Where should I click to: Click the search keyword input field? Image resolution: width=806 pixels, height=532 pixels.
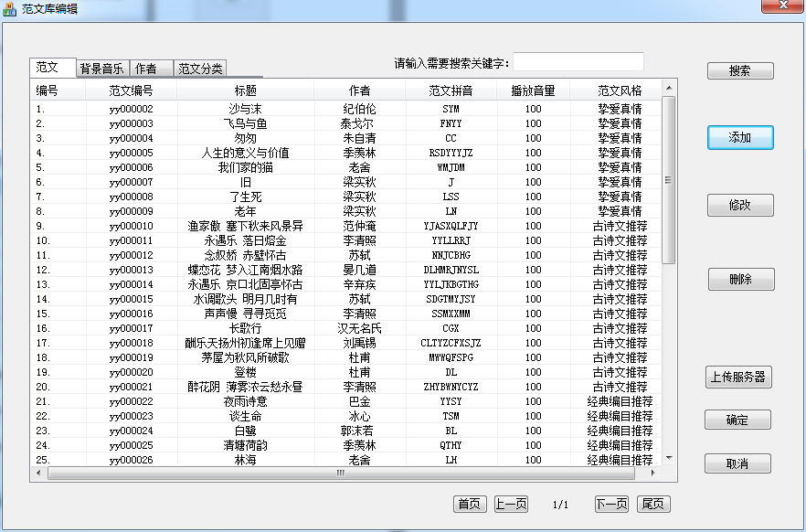pyautogui.click(x=578, y=60)
